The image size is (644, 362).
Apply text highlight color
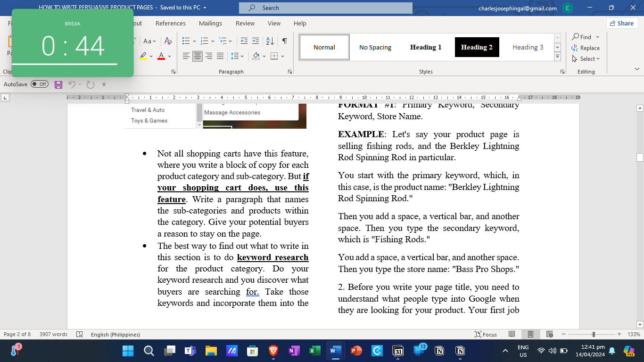pos(143,56)
